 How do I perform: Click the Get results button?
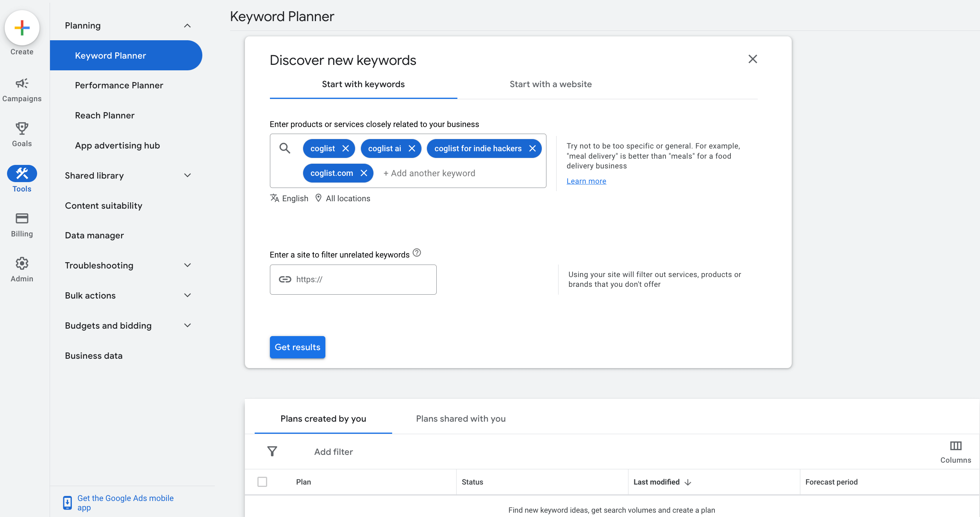(298, 347)
